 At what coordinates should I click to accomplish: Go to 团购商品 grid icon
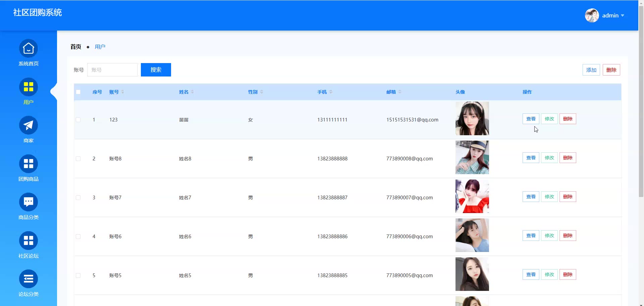click(x=29, y=164)
